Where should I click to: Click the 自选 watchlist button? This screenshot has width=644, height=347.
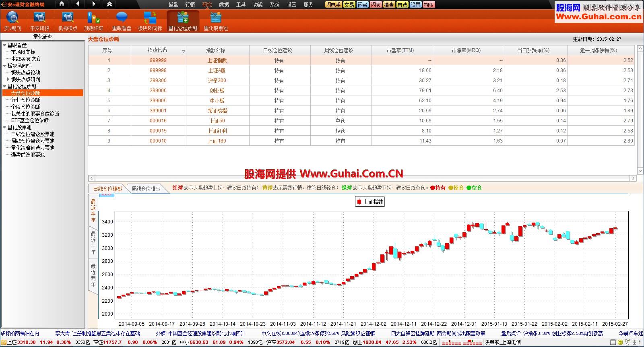pos(402,4)
